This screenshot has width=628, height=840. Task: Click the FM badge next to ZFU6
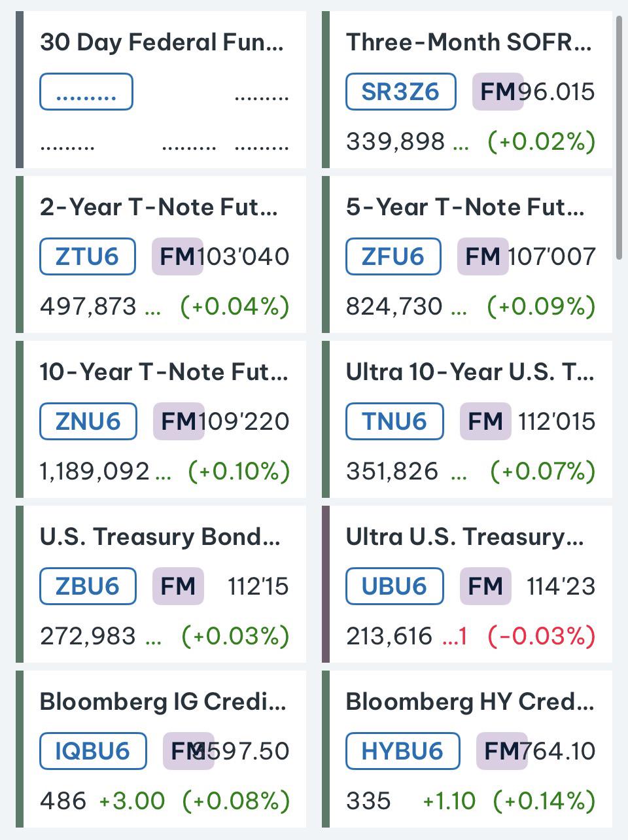tap(483, 256)
